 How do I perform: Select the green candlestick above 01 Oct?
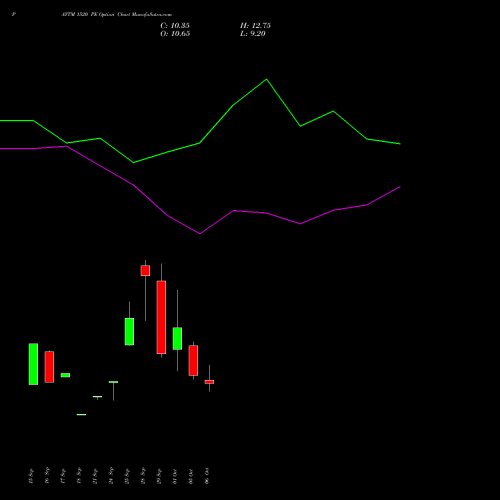click(177, 338)
